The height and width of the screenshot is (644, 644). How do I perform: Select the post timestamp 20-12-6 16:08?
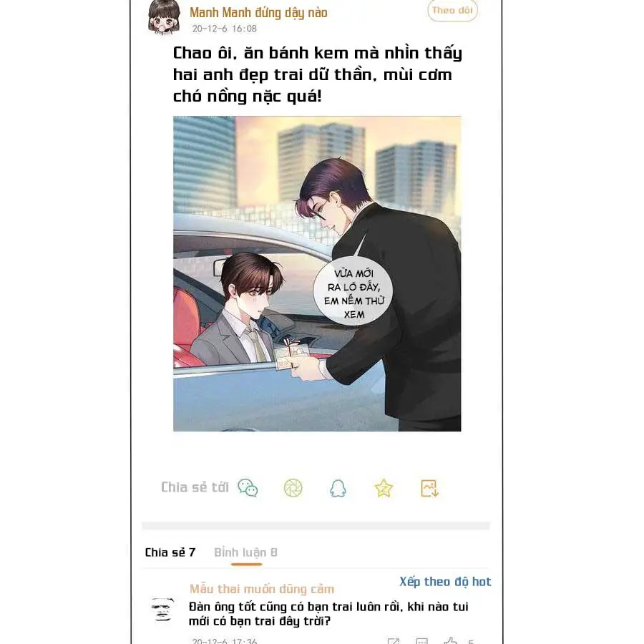point(224,29)
